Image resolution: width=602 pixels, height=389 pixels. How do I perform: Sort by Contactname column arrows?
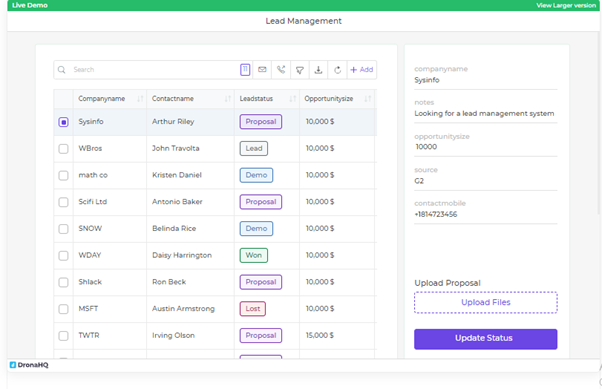228,99
